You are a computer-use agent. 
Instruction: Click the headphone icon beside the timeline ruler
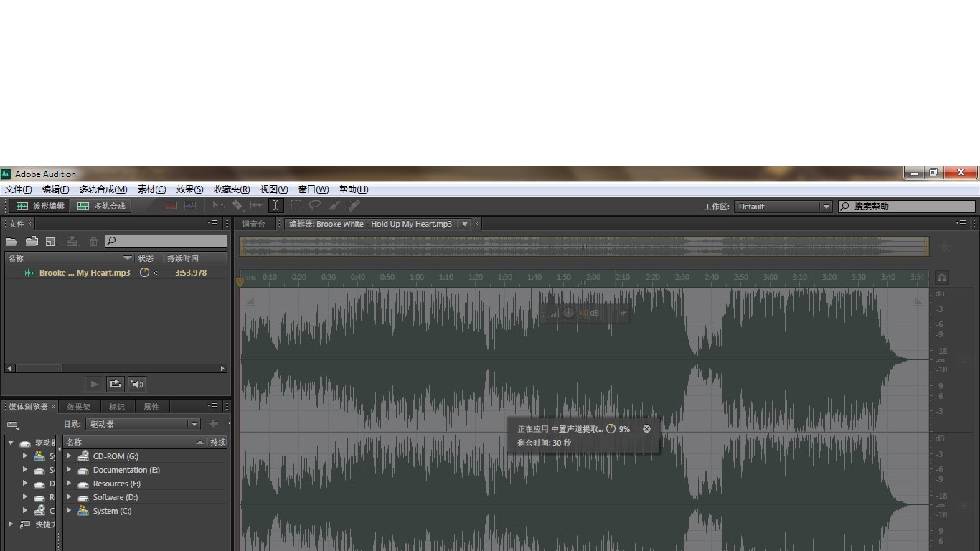point(942,278)
